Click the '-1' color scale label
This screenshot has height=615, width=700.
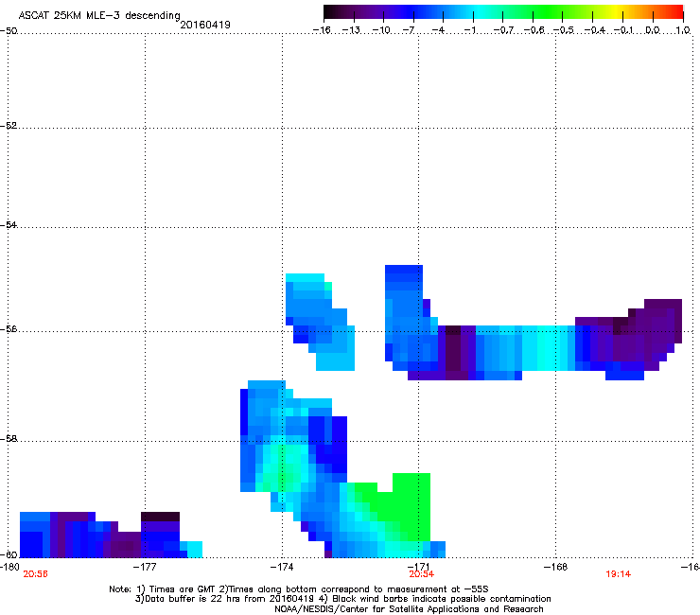pyautogui.click(x=469, y=30)
